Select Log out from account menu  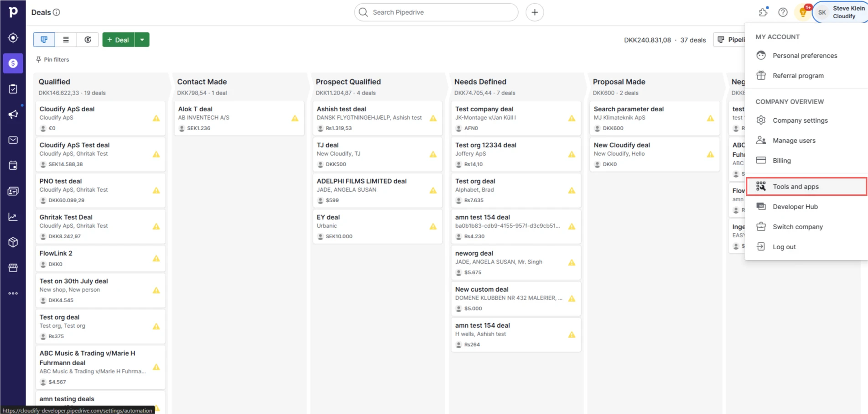[x=806, y=247]
